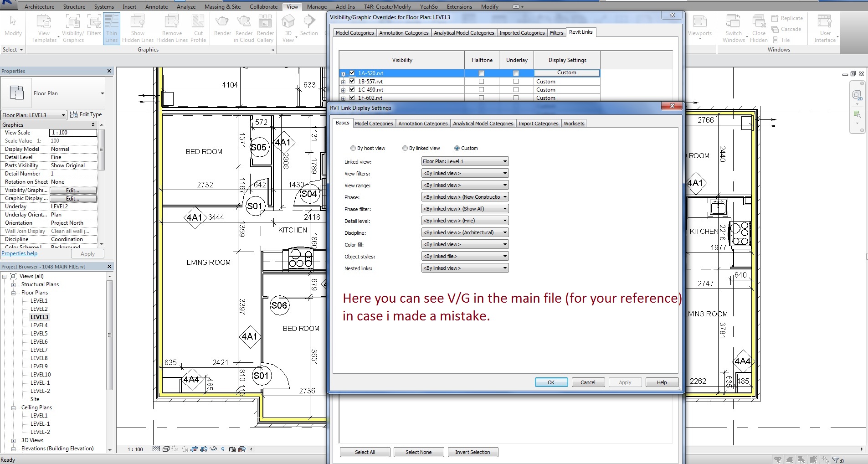The image size is (868, 464).
Task: Toggle Halftone checkbox for 1B-557.rvt
Action: point(482,82)
